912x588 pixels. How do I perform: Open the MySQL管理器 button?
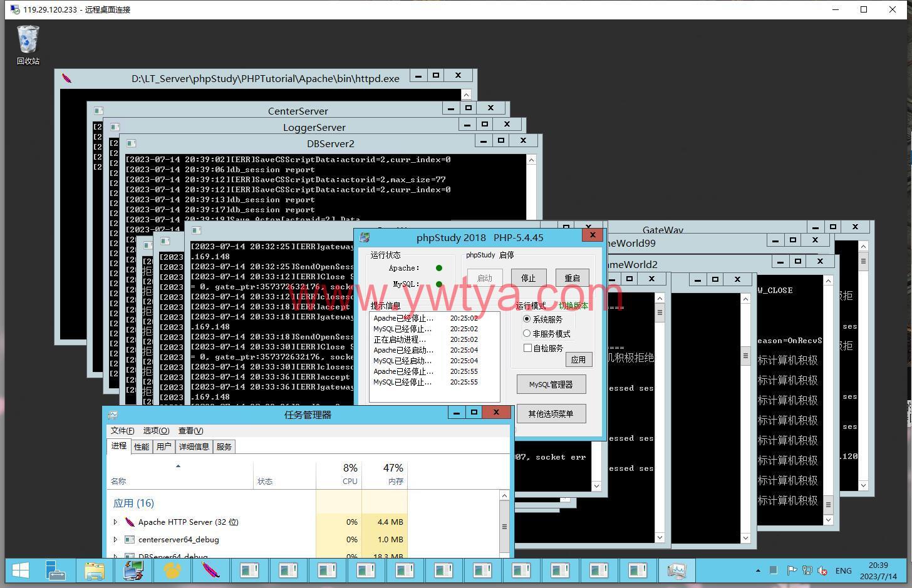[551, 384]
